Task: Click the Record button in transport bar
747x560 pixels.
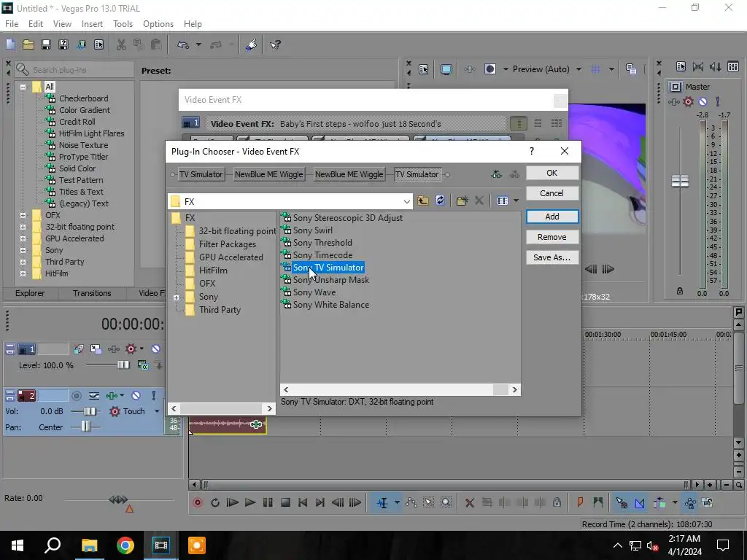Action: [x=197, y=502]
